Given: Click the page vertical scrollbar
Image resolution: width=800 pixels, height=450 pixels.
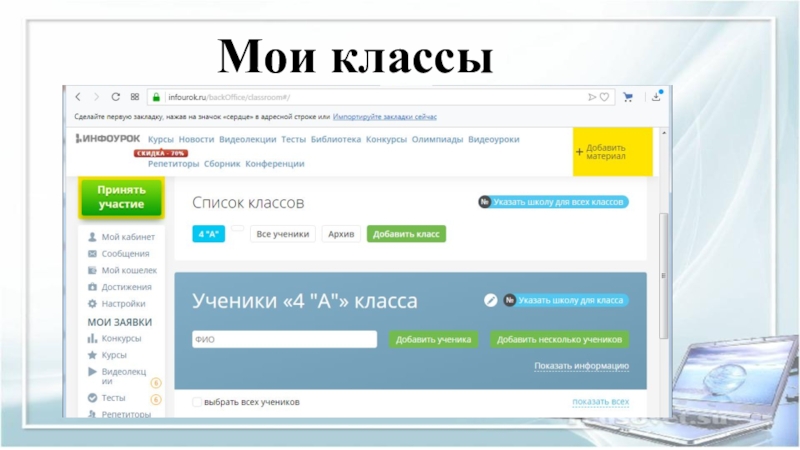Looking at the screenshot, I should (663, 276).
